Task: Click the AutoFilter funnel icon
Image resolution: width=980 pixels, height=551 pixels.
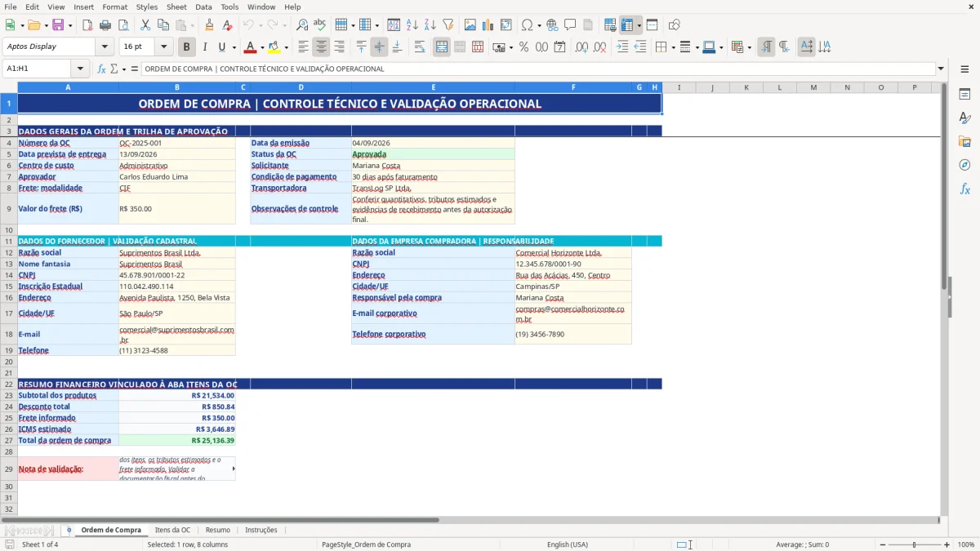Action: pyautogui.click(x=448, y=25)
